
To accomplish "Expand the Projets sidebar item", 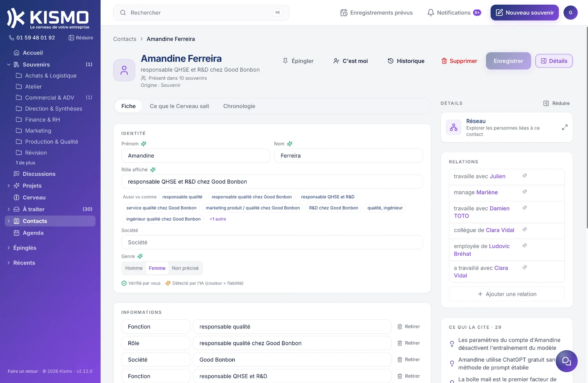I will point(9,186).
